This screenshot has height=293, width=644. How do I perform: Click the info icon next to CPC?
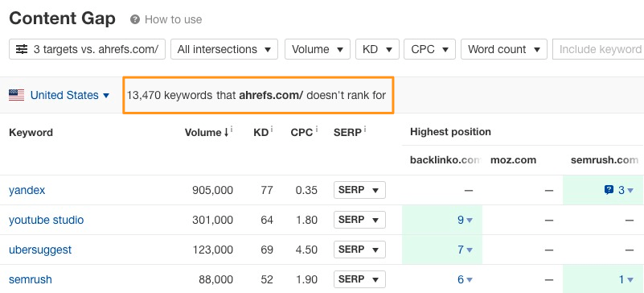(316, 130)
